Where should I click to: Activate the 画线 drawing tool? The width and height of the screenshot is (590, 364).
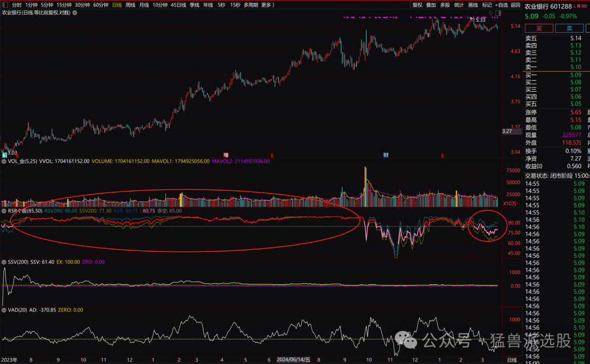pos(473,5)
